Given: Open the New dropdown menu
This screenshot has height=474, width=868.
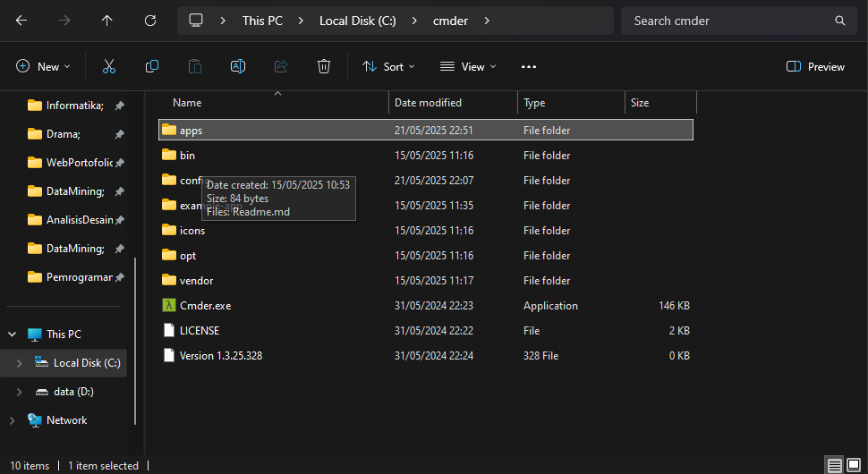Looking at the screenshot, I should (x=43, y=66).
